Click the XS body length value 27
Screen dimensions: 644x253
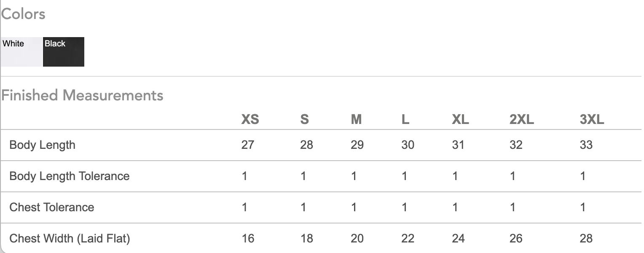[248, 145]
